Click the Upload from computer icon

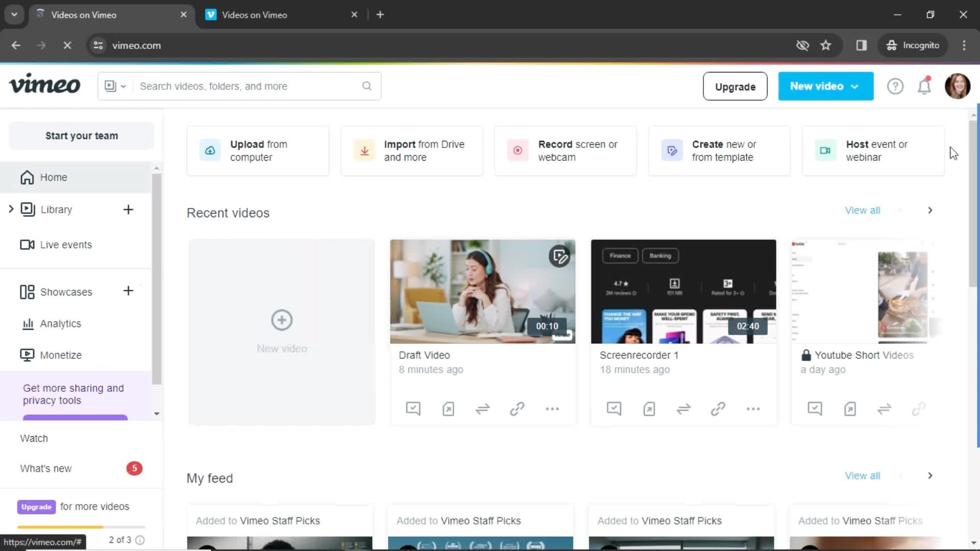coord(210,151)
